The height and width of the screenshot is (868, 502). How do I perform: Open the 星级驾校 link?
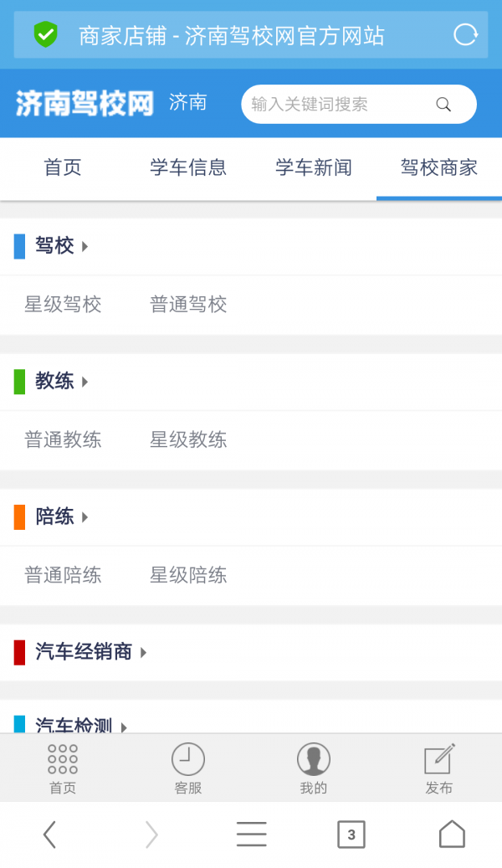point(63,304)
